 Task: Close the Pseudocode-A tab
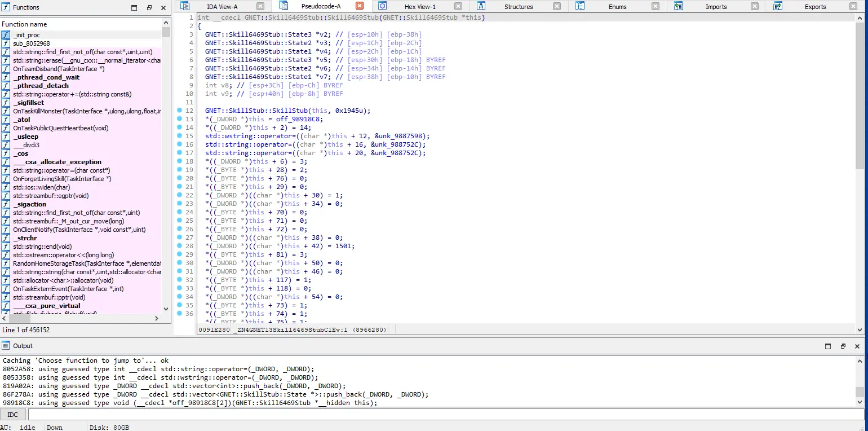tap(360, 6)
